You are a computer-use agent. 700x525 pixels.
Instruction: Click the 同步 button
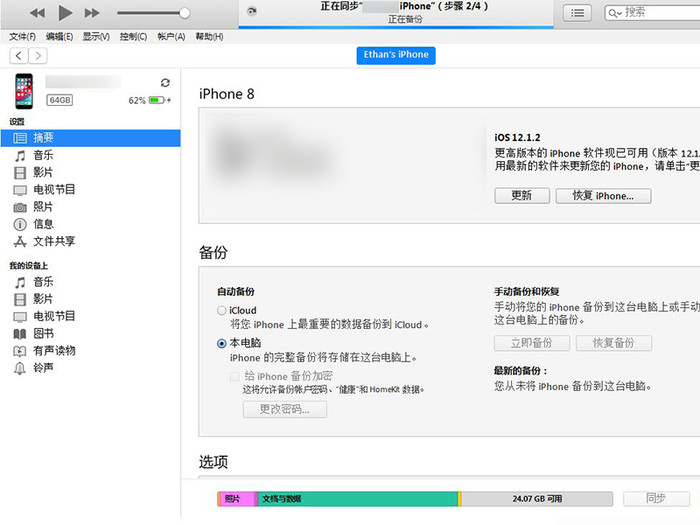[x=656, y=499]
